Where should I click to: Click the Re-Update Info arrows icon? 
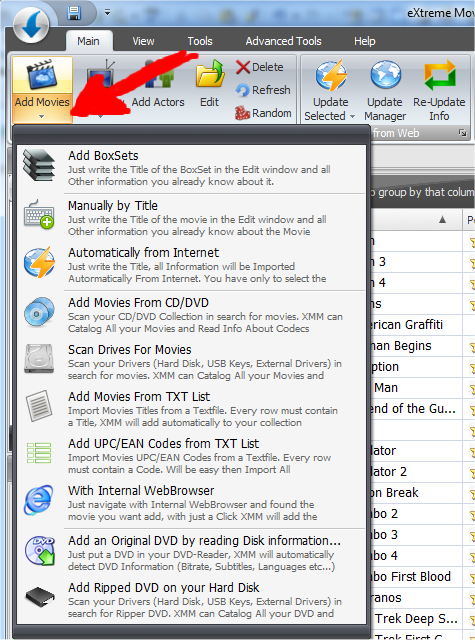[x=439, y=75]
